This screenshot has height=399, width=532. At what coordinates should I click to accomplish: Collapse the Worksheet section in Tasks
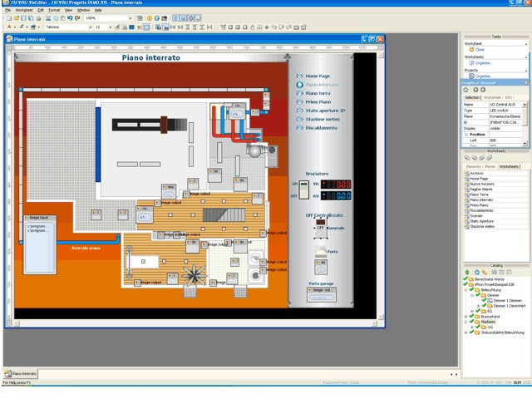click(526, 44)
